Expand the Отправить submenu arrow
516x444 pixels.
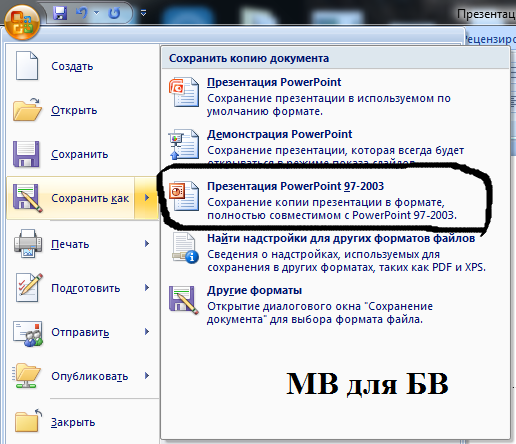(x=147, y=332)
